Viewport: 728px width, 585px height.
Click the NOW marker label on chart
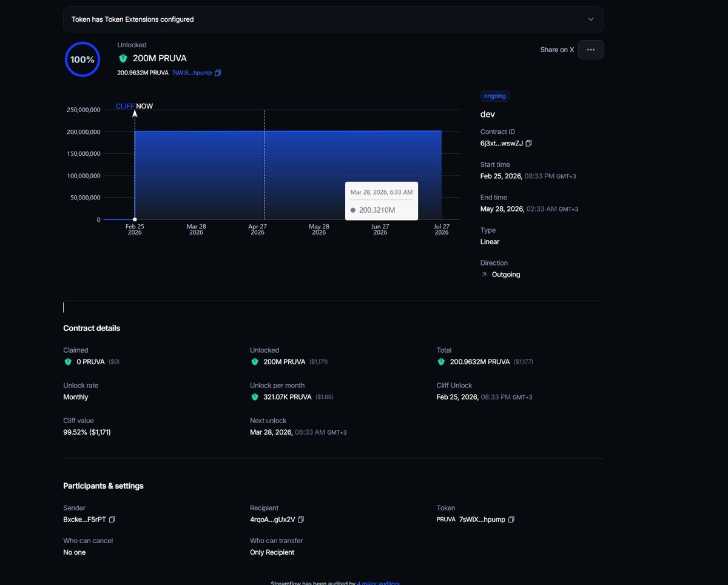(144, 106)
